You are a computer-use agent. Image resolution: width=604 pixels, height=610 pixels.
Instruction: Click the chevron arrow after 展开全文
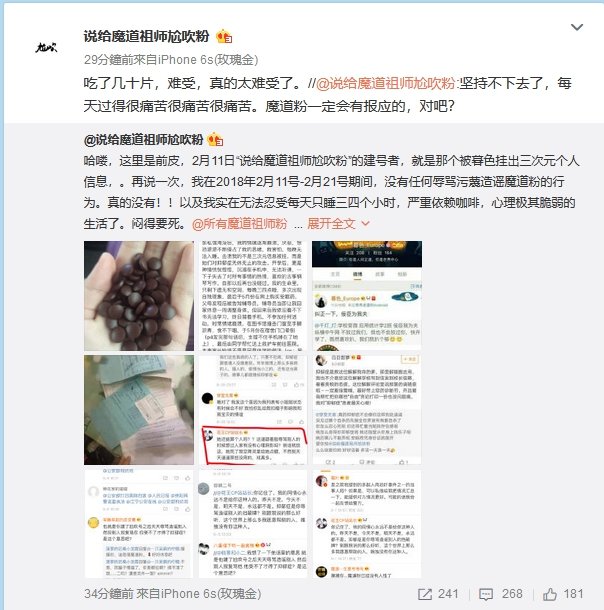click(365, 224)
